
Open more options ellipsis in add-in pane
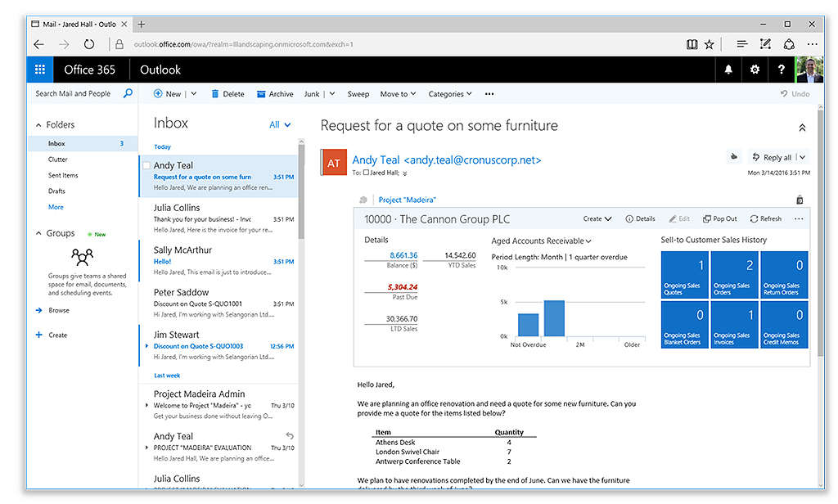pyautogui.click(x=799, y=218)
